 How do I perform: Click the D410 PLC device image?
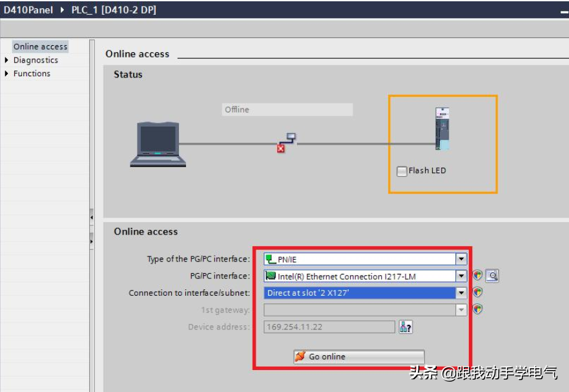tap(442, 129)
